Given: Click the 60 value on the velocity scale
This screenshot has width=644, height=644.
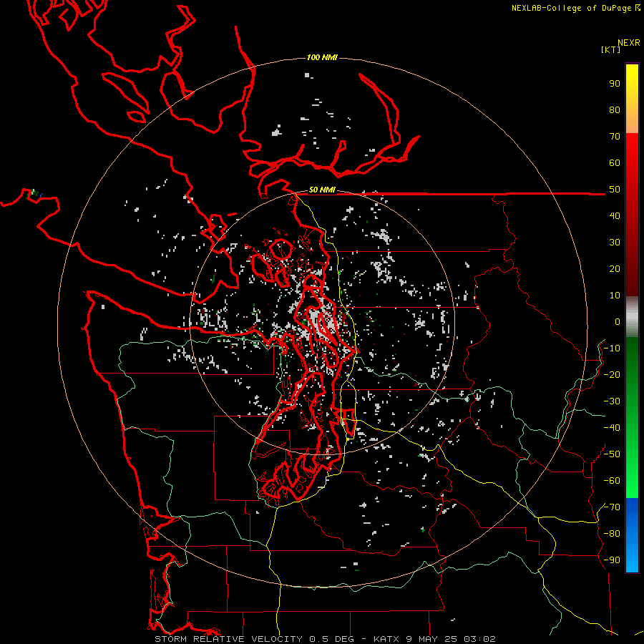Looking at the screenshot, I should [x=615, y=163].
